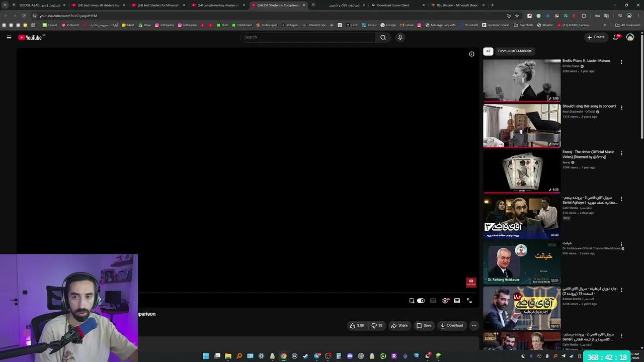
Task: Switch to the 'Best Shaders for Minecraft' tab
Action: point(158,5)
